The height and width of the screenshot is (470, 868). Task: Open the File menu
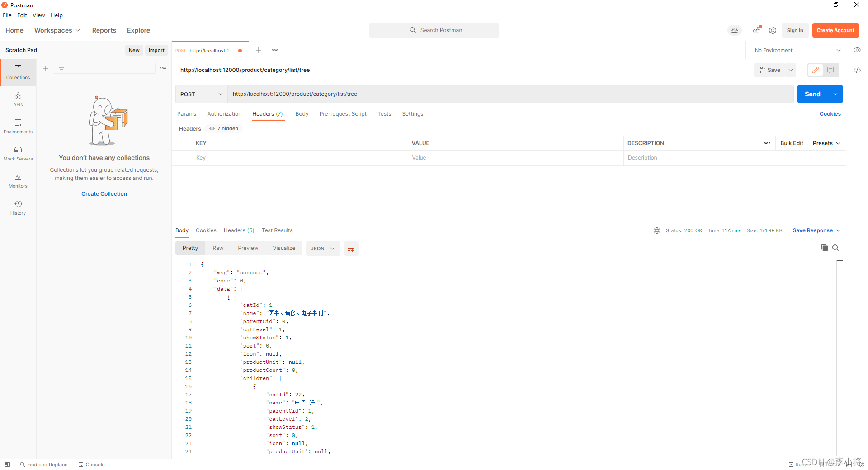click(x=7, y=15)
